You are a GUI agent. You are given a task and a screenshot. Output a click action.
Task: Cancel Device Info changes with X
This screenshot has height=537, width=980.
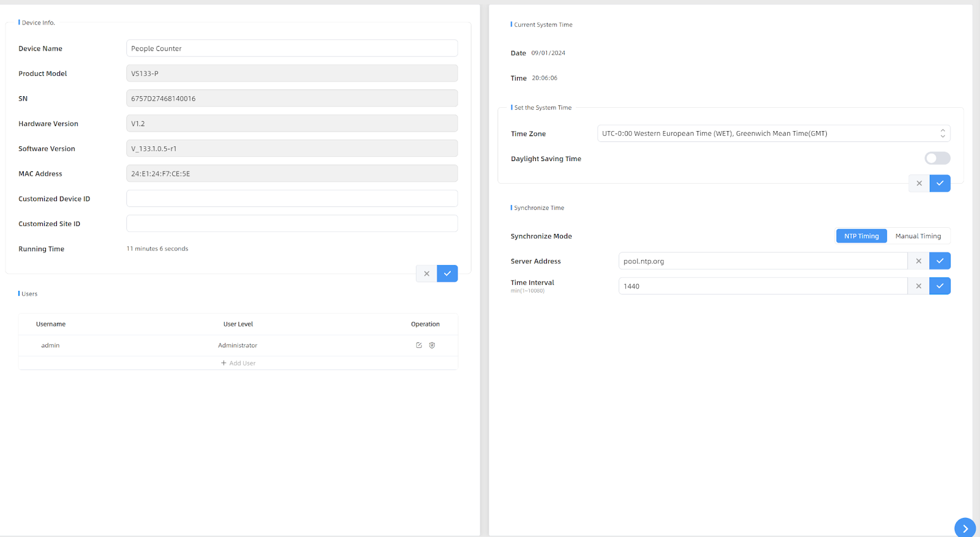[x=426, y=274]
